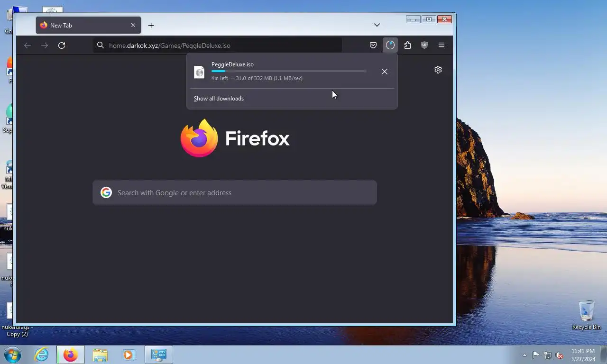
Task: Click the Show desktop button
Action: (x=604, y=355)
